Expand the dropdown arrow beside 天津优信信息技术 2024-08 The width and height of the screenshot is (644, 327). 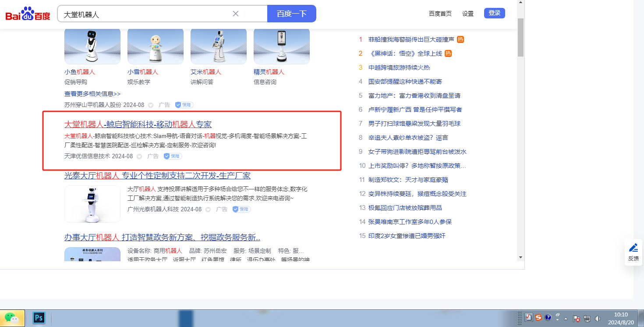(x=139, y=156)
